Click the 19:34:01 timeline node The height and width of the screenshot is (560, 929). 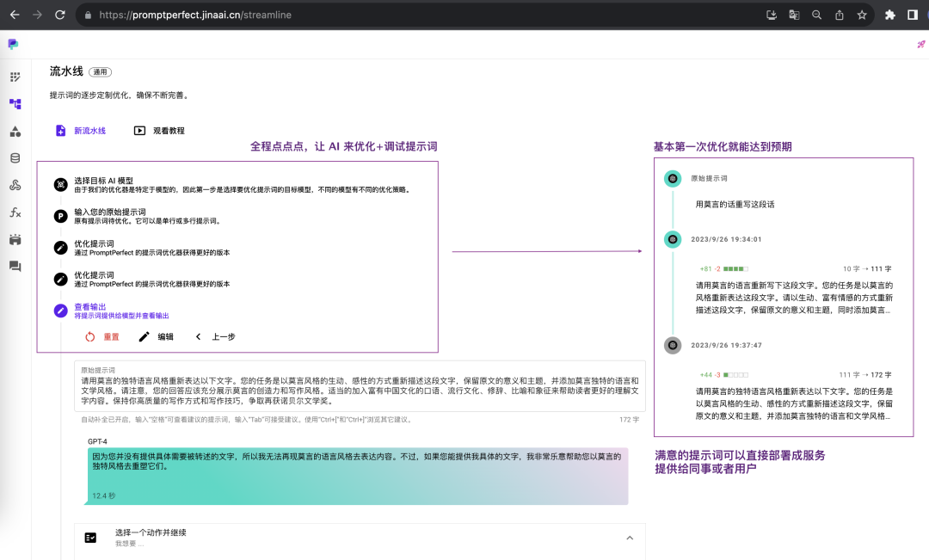(x=673, y=239)
